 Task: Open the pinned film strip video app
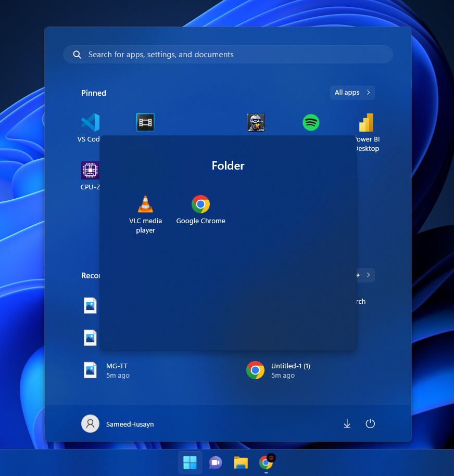[145, 122]
